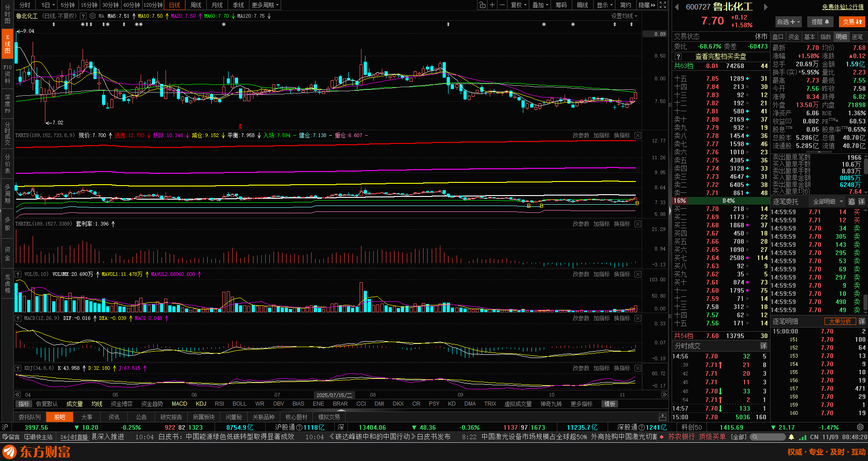
Task: Toggle fullscreen chart icon
Action: 663,5
